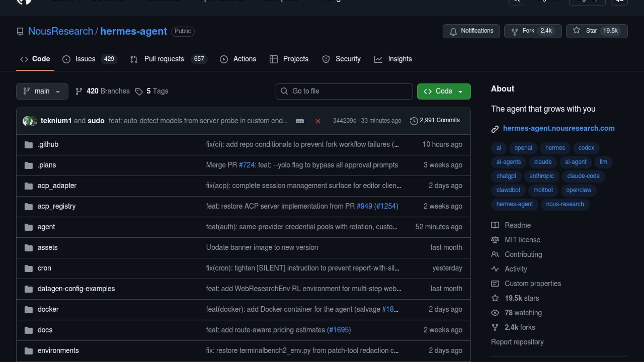View the MIT license file
The width and height of the screenshot is (644, 362).
522,240
